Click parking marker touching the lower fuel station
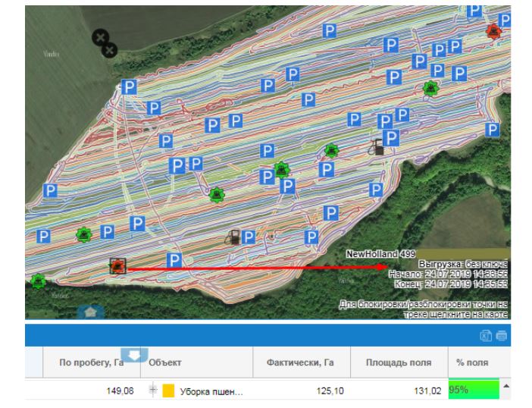Image resolution: width=532 pixels, height=408 pixels. tap(248, 237)
